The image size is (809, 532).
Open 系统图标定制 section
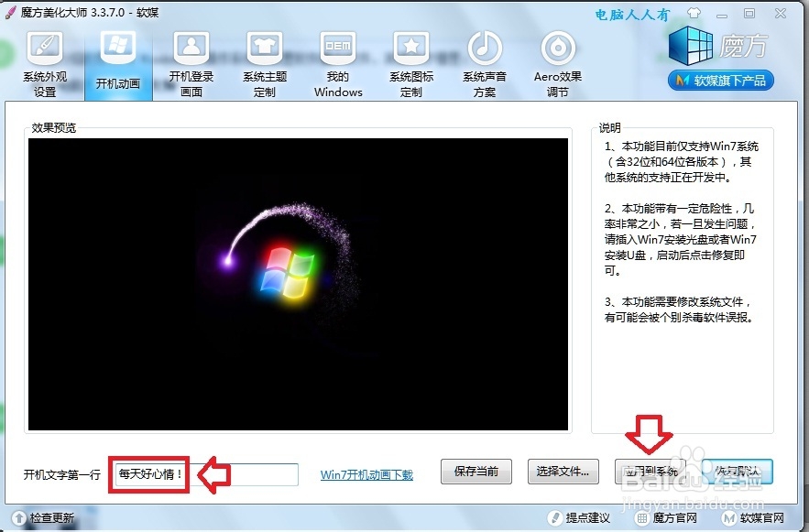coord(411,64)
